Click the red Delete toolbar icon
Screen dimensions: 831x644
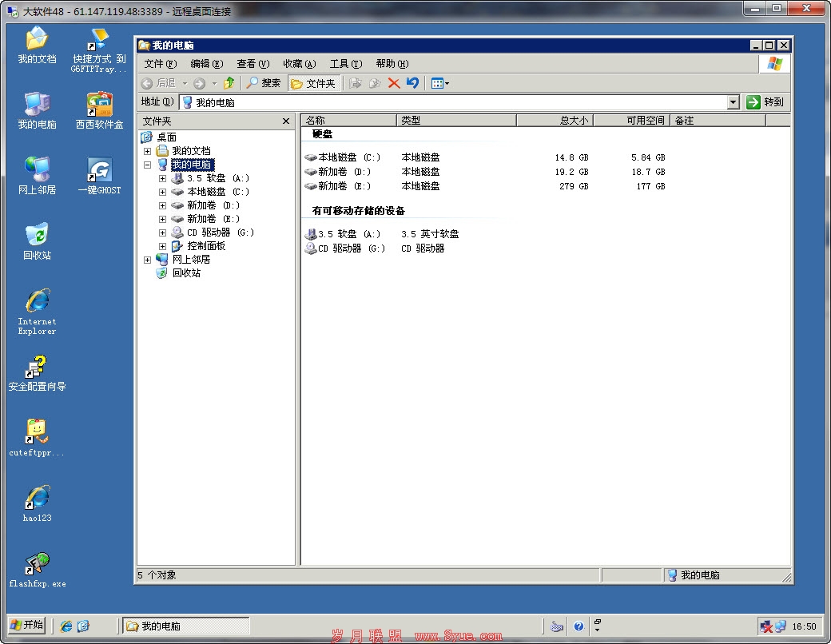(393, 83)
